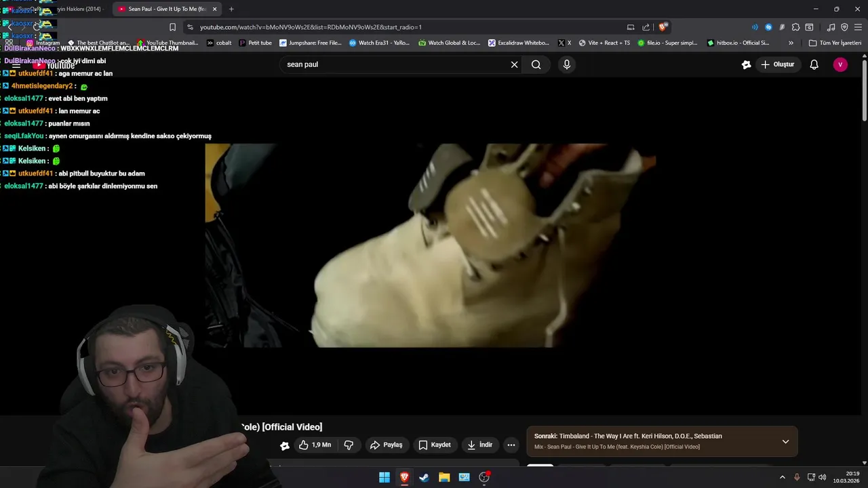Open the account avatar menu
The image size is (868, 488).
point(840,64)
